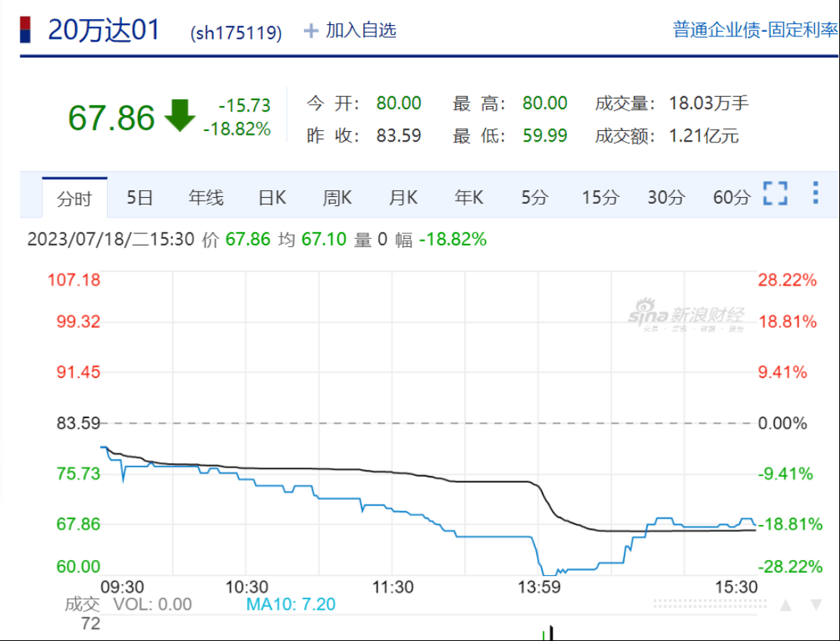This screenshot has width=840, height=641.
Task: Click the plus icon beside 加入自选
Action: pyautogui.click(x=311, y=30)
